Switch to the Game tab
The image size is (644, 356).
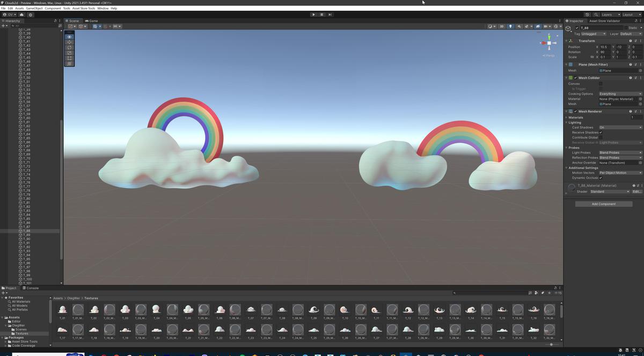pyautogui.click(x=91, y=20)
